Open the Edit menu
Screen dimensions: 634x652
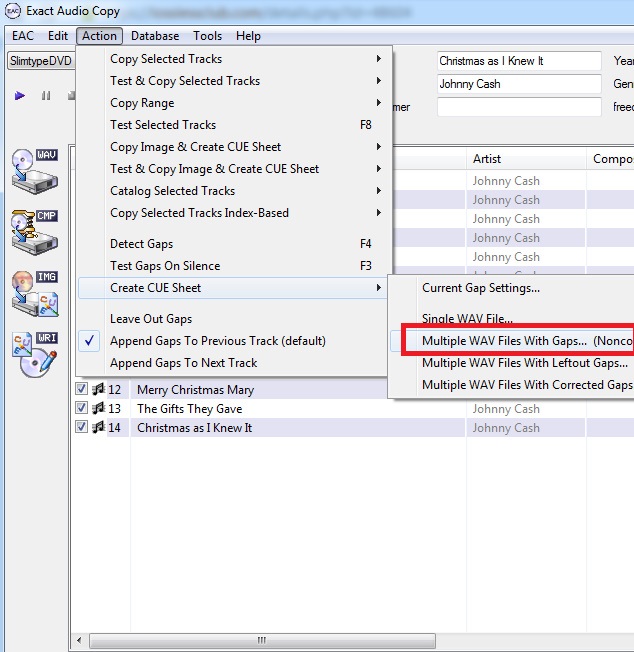point(58,36)
